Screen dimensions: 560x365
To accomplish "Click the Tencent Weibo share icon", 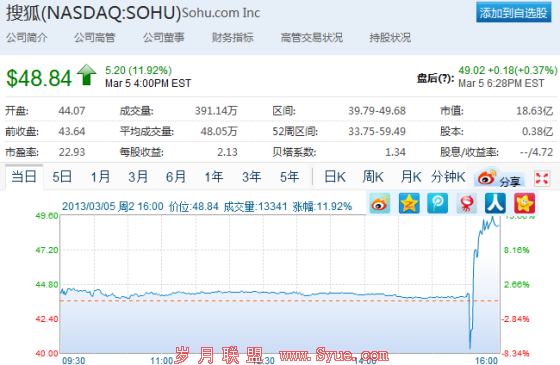I will 438,203.
